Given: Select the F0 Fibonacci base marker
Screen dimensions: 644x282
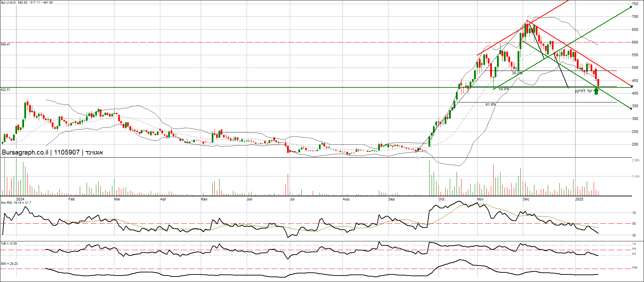Looking at the screenshot, I should 417,158.
